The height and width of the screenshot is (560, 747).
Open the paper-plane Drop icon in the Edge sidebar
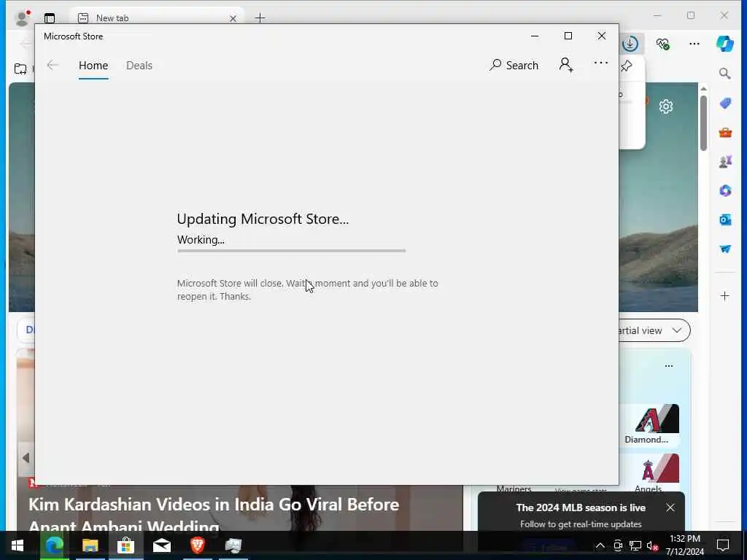click(725, 249)
